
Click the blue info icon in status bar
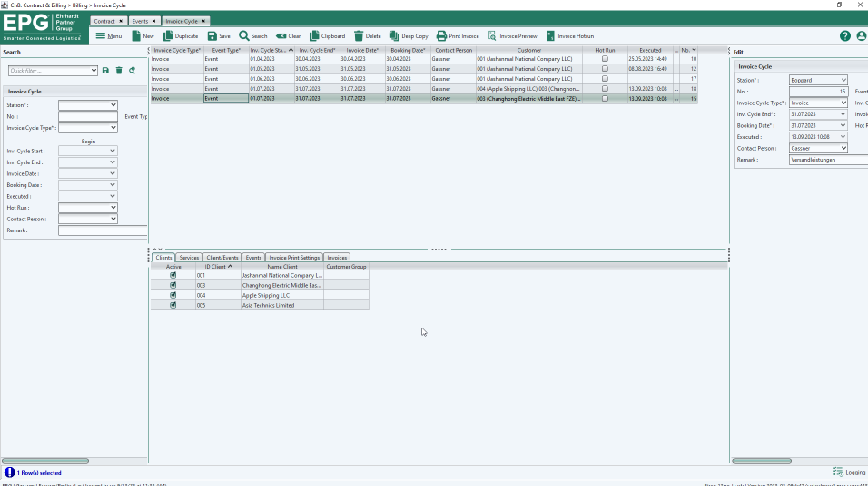9,473
